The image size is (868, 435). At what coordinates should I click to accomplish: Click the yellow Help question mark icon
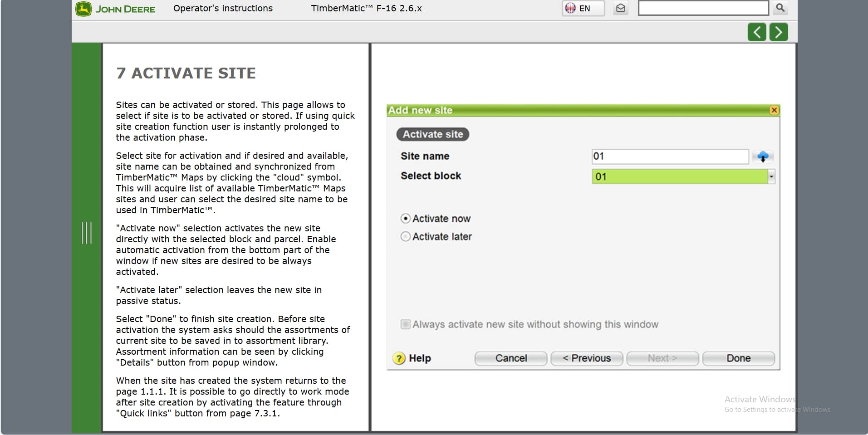398,358
